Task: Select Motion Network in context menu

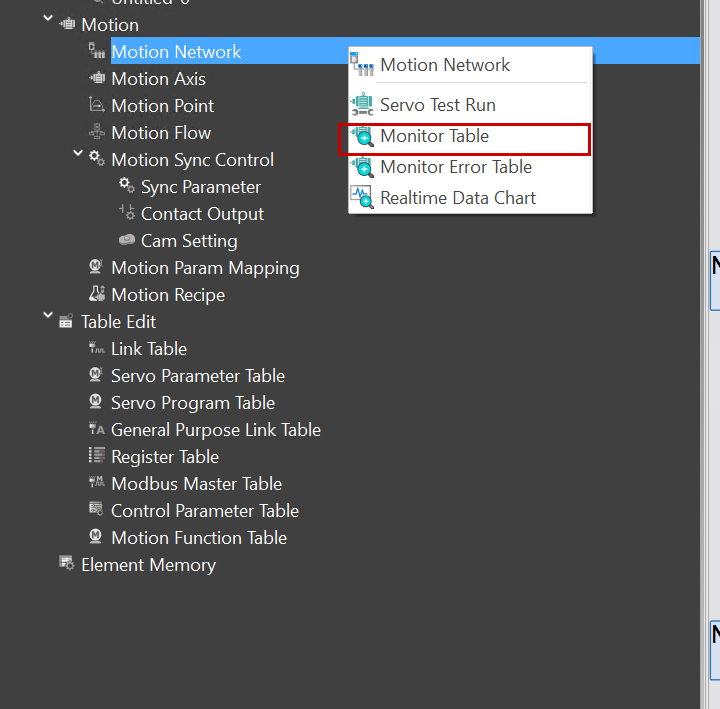Action: pos(444,65)
